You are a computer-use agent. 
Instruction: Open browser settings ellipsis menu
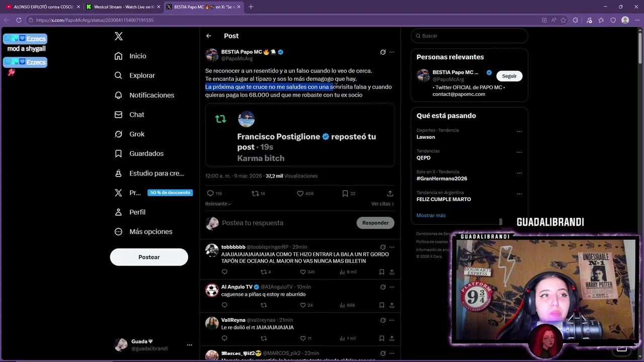[637, 20]
